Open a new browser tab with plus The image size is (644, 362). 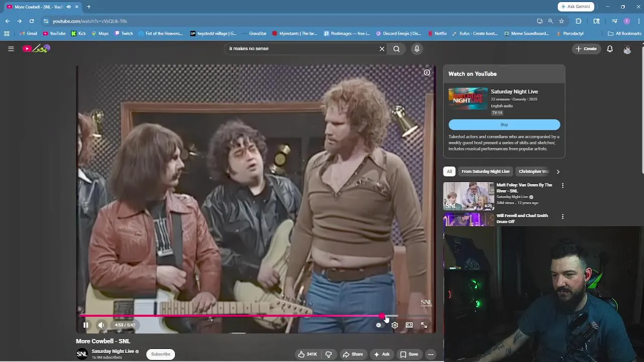click(x=89, y=7)
